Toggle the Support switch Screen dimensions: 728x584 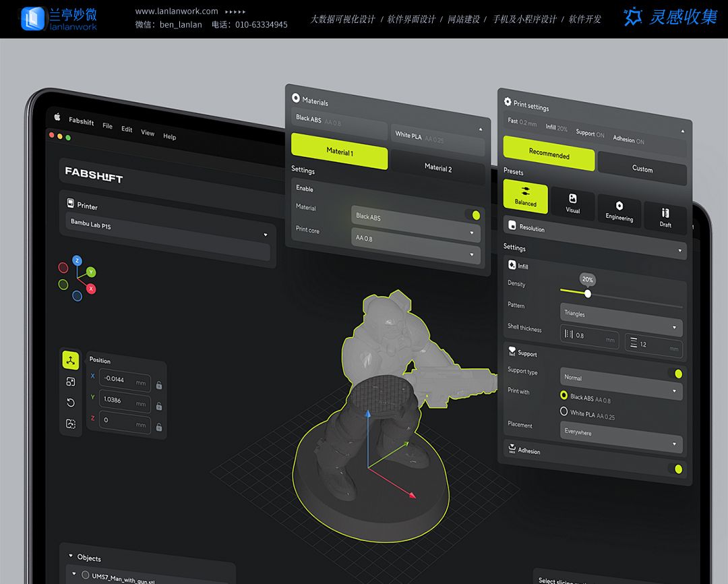coord(675,374)
